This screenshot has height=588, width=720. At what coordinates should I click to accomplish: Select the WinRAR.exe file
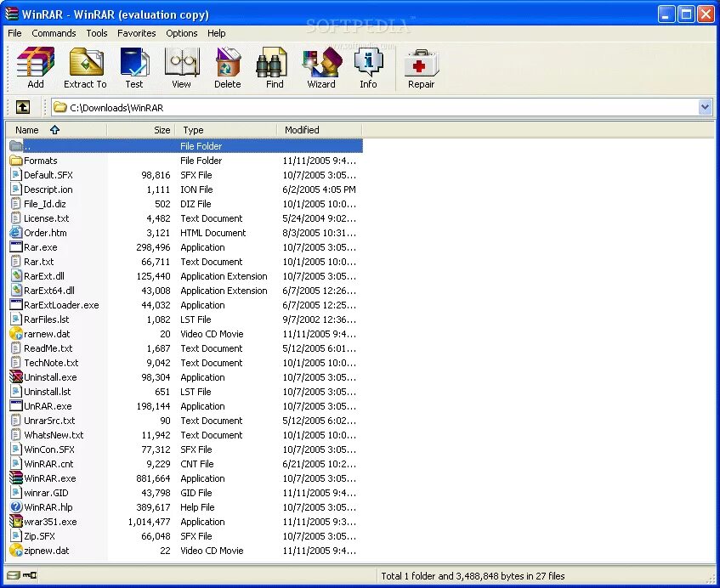pyautogui.click(x=50, y=478)
